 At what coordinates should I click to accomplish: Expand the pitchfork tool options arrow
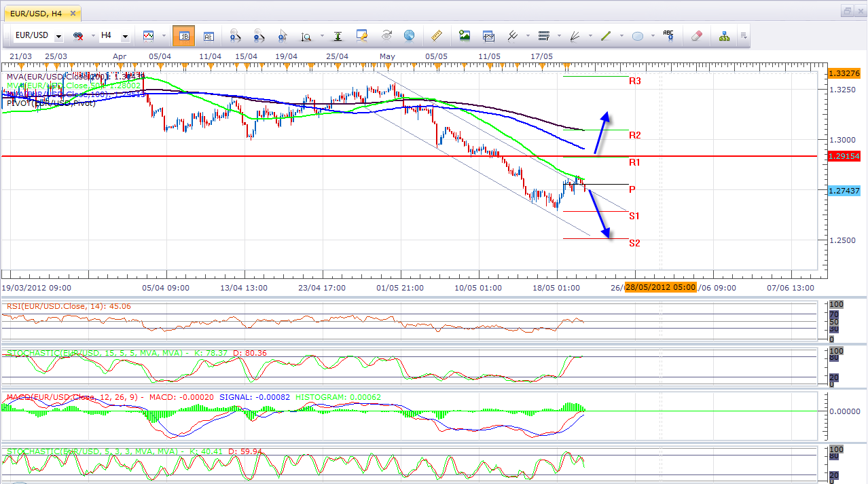tap(528, 36)
